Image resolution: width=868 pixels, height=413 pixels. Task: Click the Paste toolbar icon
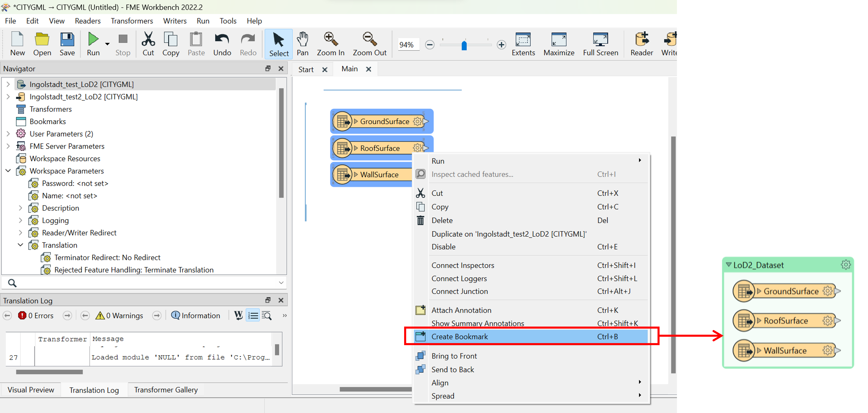196,44
